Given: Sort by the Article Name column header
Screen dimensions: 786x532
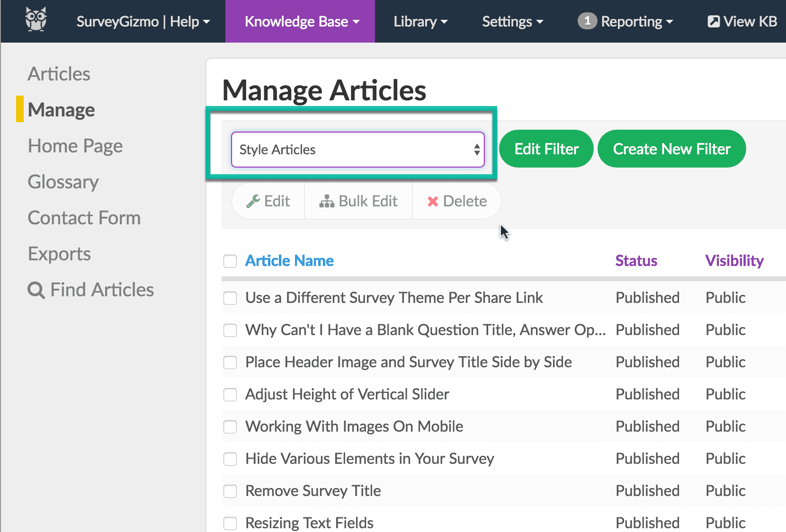Looking at the screenshot, I should 289,261.
